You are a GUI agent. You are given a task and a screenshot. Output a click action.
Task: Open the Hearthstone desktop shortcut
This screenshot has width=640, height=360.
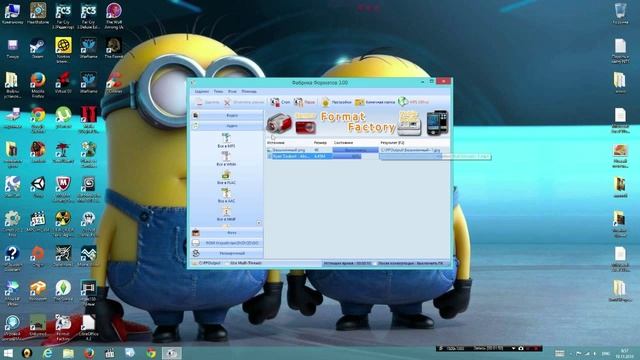tap(38, 13)
